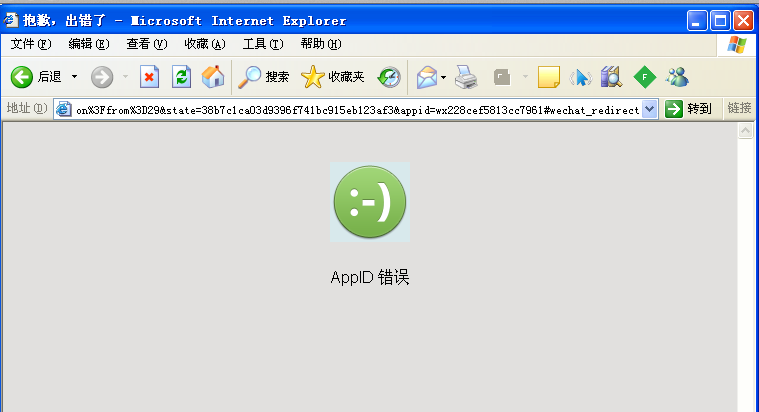Click the green diamond F icon
This screenshot has height=412, width=759.
tap(644, 77)
